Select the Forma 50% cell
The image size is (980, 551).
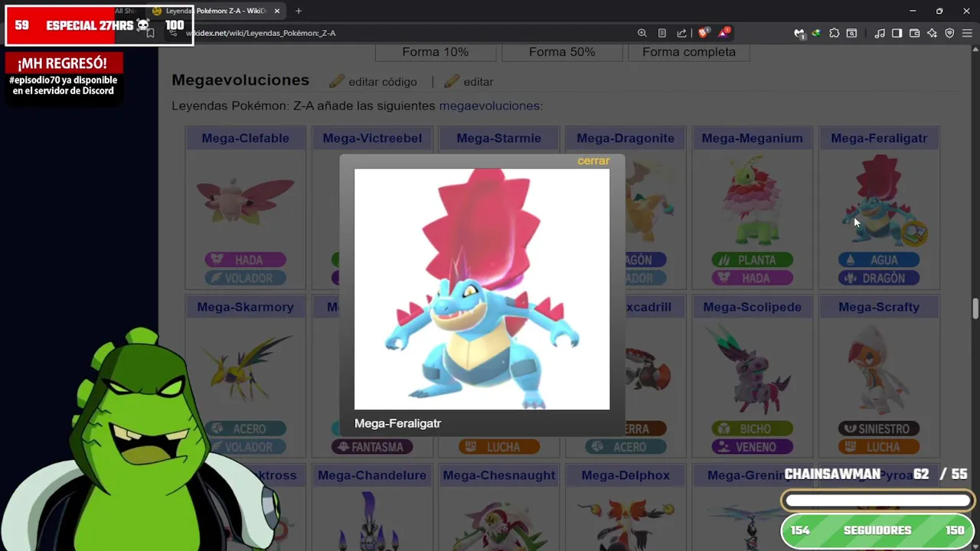click(x=562, y=52)
